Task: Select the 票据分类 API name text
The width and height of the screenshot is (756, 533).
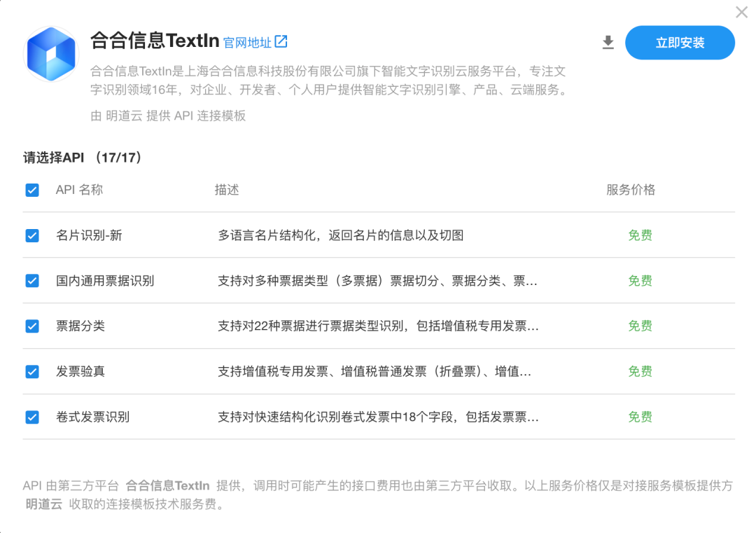Action: (x=80, y=326)
